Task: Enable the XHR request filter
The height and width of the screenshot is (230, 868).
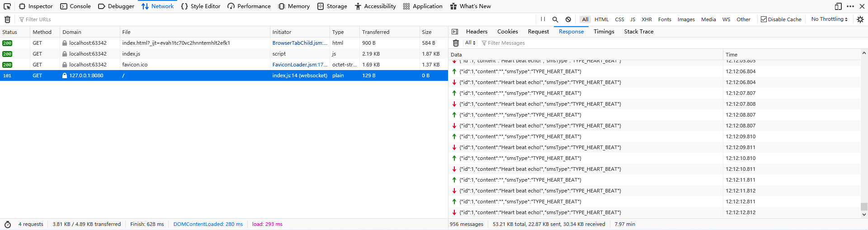Action: point(646,19)
